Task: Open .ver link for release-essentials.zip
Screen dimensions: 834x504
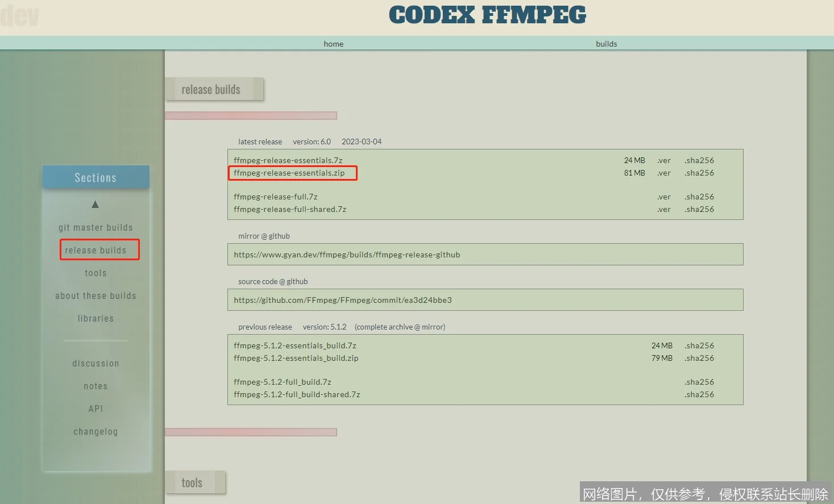Action: pos(664,173)
